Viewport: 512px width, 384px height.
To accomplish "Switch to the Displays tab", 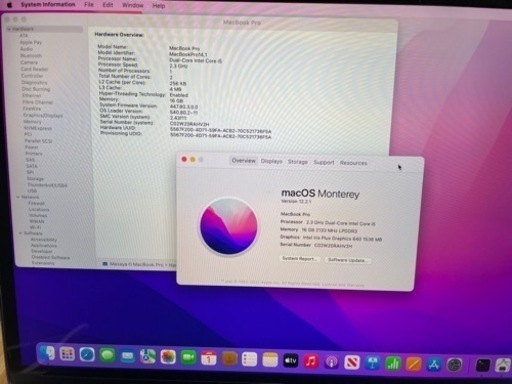I will point(271,161).
